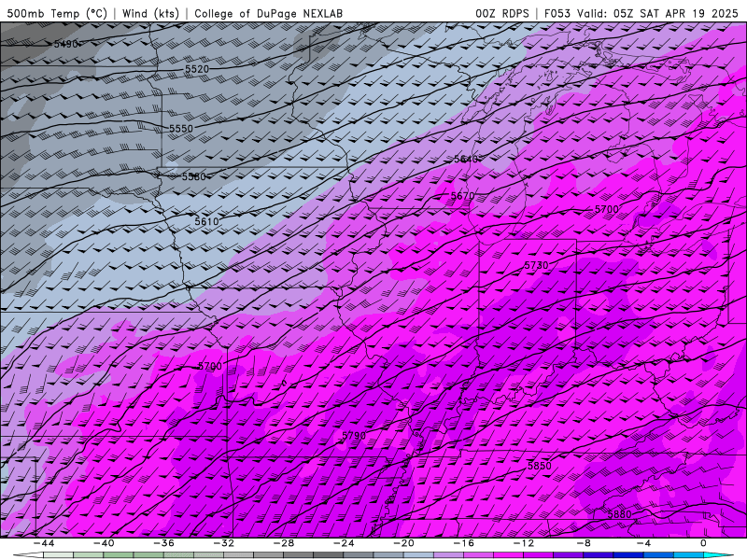
Task: Click the 5730 height contour label
Action: (536, 265)
